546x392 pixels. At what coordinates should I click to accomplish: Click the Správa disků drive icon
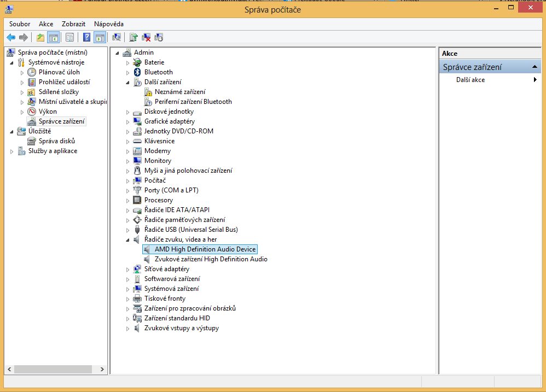point(32,141)
